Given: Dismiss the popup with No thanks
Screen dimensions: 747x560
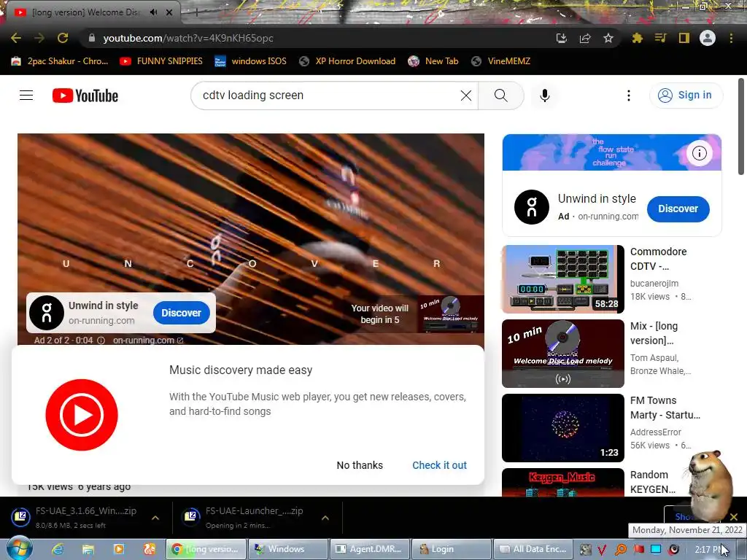Looking at the screenshot, I should (x=360, y=465).
